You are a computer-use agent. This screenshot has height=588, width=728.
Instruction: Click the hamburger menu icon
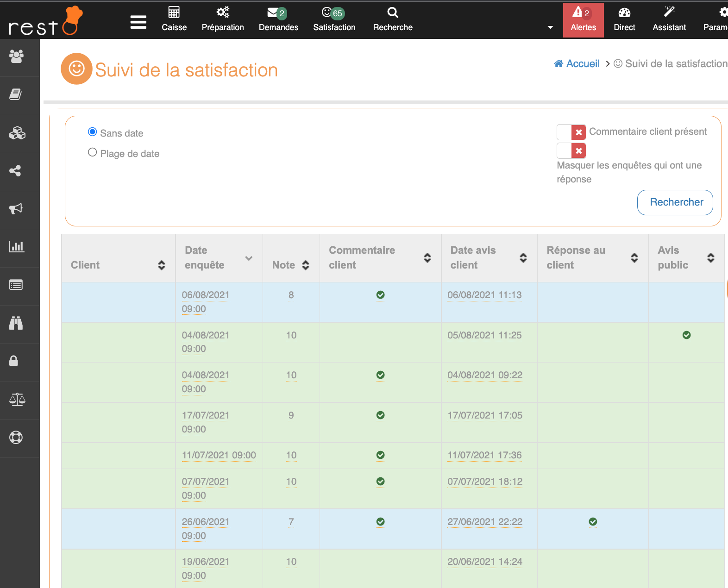[x=138, y=22]
